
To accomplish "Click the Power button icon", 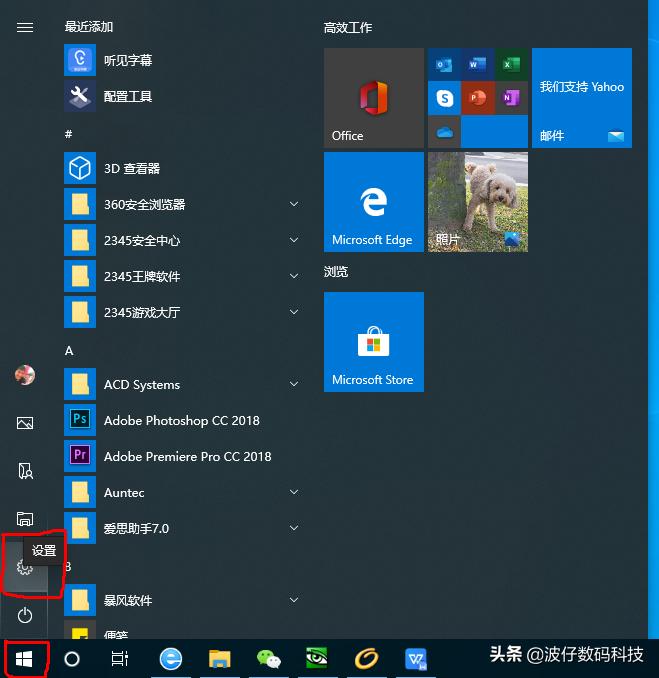I will point(25,615).
